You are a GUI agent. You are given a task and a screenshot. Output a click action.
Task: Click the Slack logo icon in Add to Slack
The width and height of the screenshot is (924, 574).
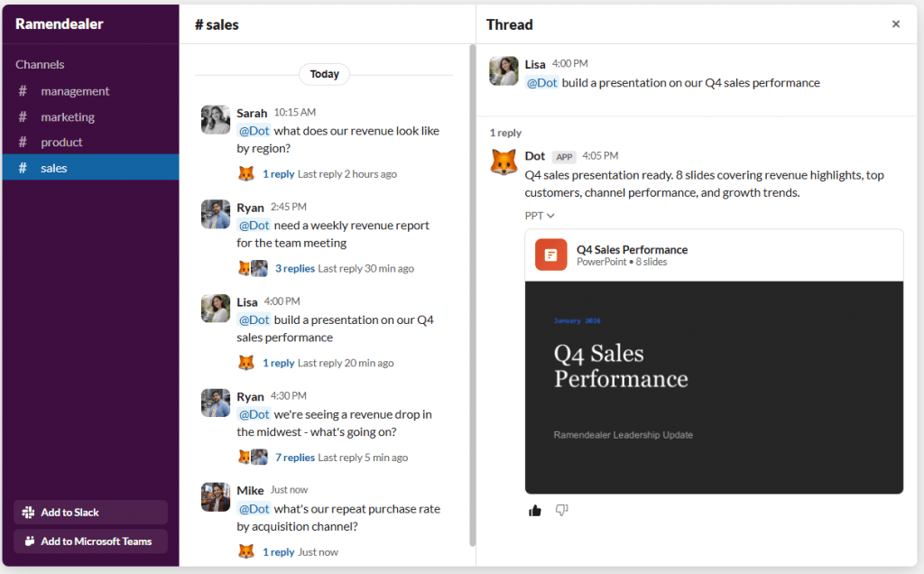pos(28,512)
